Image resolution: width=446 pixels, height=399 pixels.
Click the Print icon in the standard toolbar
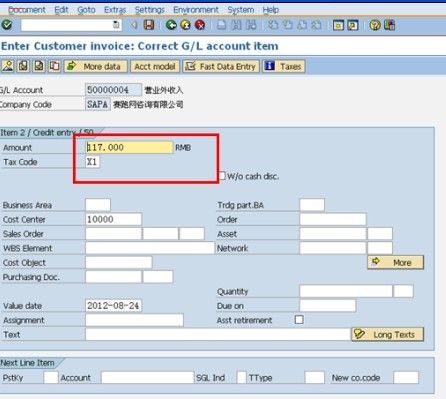222,25
